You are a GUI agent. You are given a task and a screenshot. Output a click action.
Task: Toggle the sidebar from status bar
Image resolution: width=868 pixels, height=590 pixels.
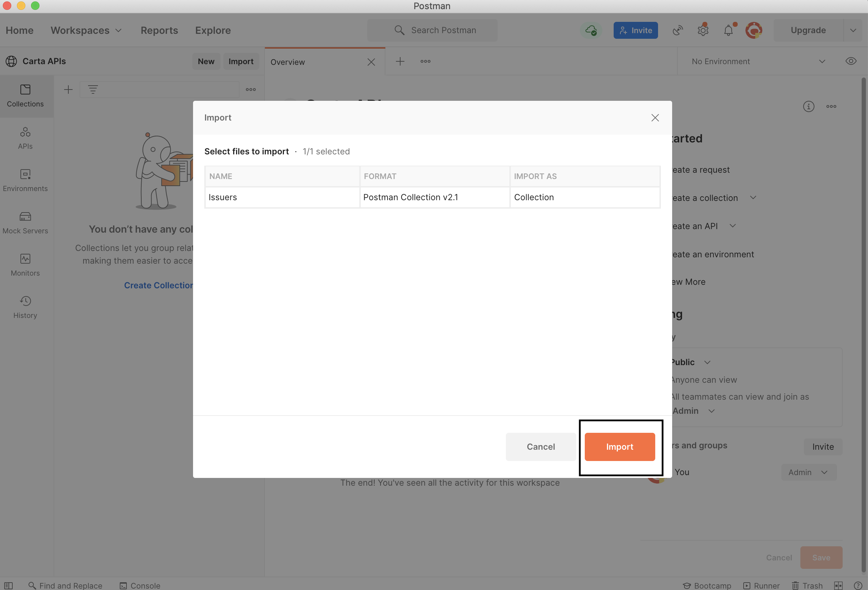tap(8, 585)
